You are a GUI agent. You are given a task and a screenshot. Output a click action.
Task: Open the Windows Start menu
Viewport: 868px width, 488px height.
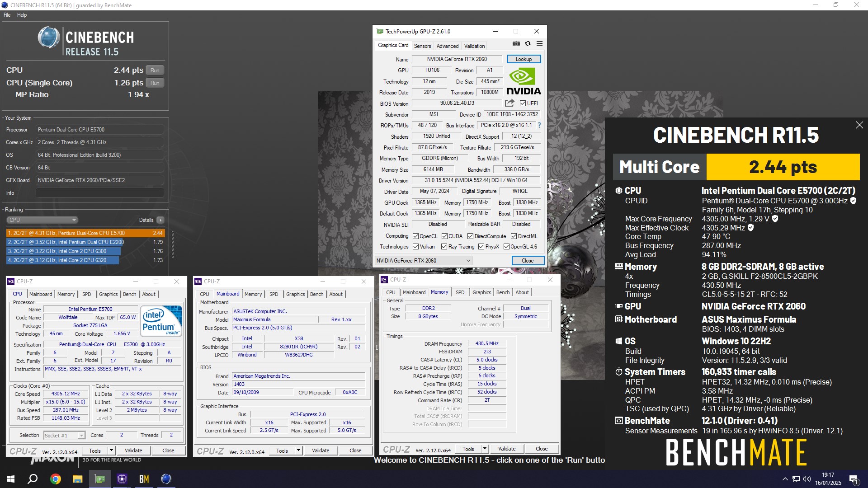[x=11, y=479]
